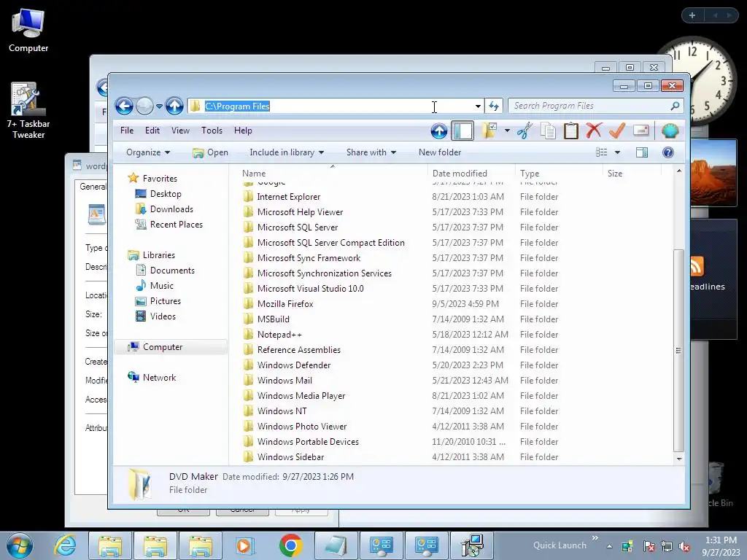Viewport: 747px width, 560px height.
Task: Click the Email envelope toolbar icon
Action: click(x=640, y=131)
